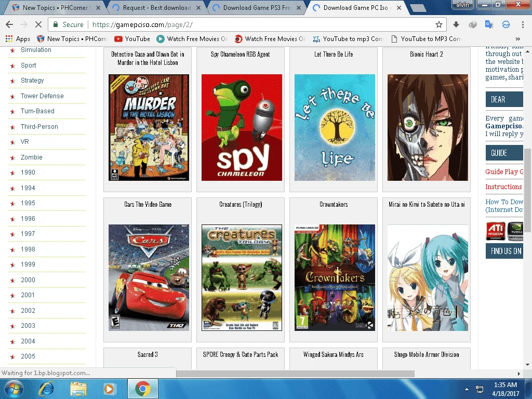Open the SPORE Creepy & Cute Parts Pack title
The height and width of the screenshot is (399, 532).
coord(241,354)
